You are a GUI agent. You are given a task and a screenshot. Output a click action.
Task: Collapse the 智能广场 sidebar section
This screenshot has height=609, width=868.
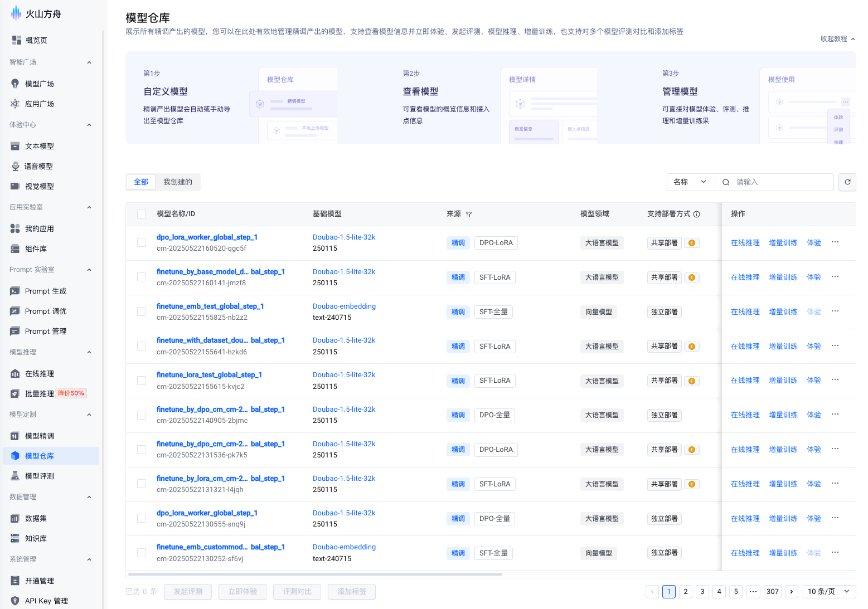click(89, 62)
